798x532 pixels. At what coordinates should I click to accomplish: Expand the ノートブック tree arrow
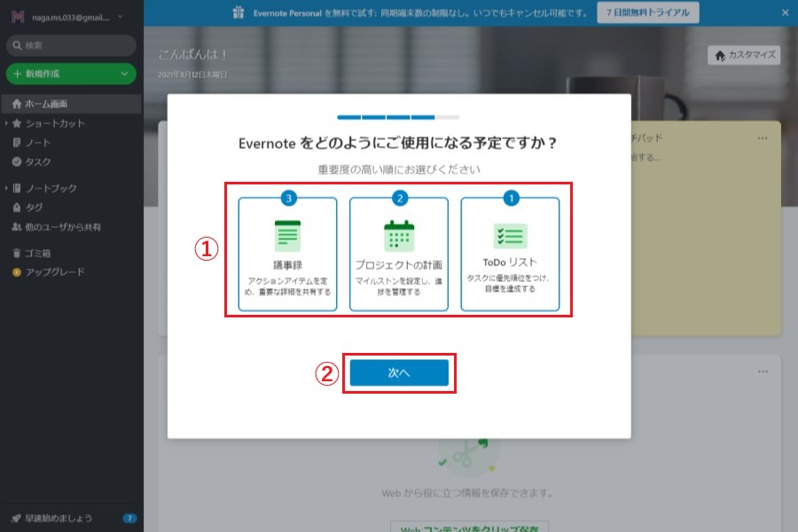click(6, 188)
